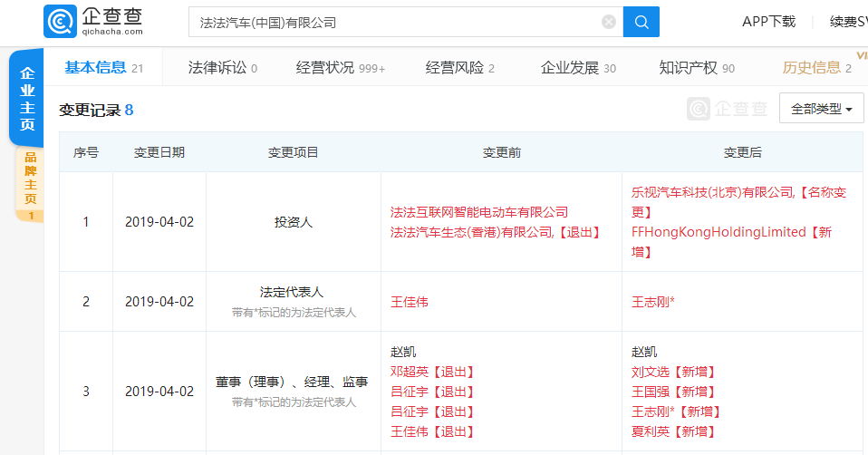Open 邓超英 person link
Viewport: 868px width, 455px height.
point(410,372)
